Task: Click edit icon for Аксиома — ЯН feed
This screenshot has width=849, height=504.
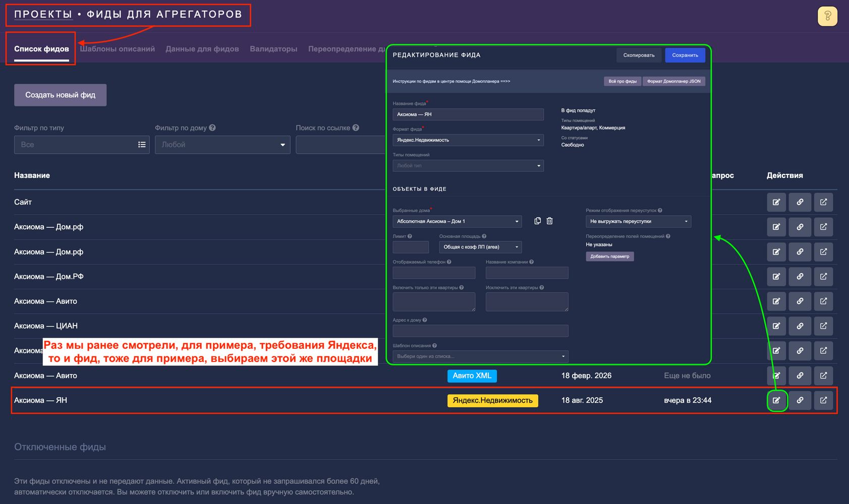Action: pyautogui.click(x=776, y=400)
